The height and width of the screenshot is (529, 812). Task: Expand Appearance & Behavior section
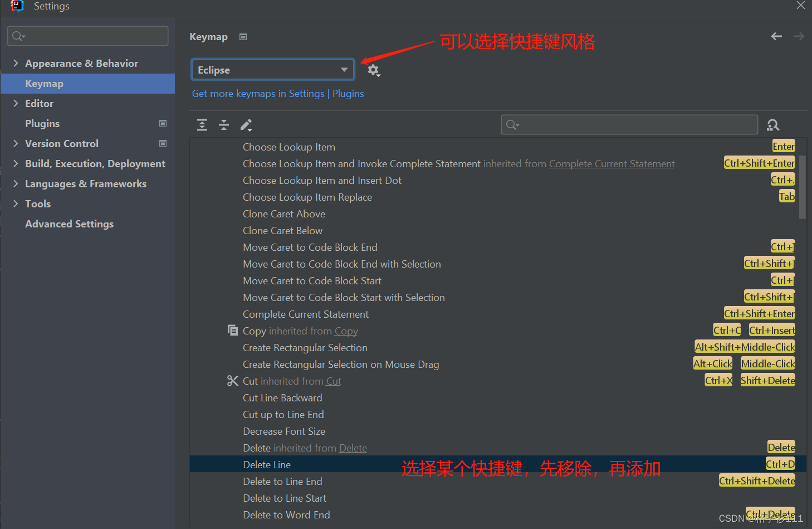click(x=16, y=63)
